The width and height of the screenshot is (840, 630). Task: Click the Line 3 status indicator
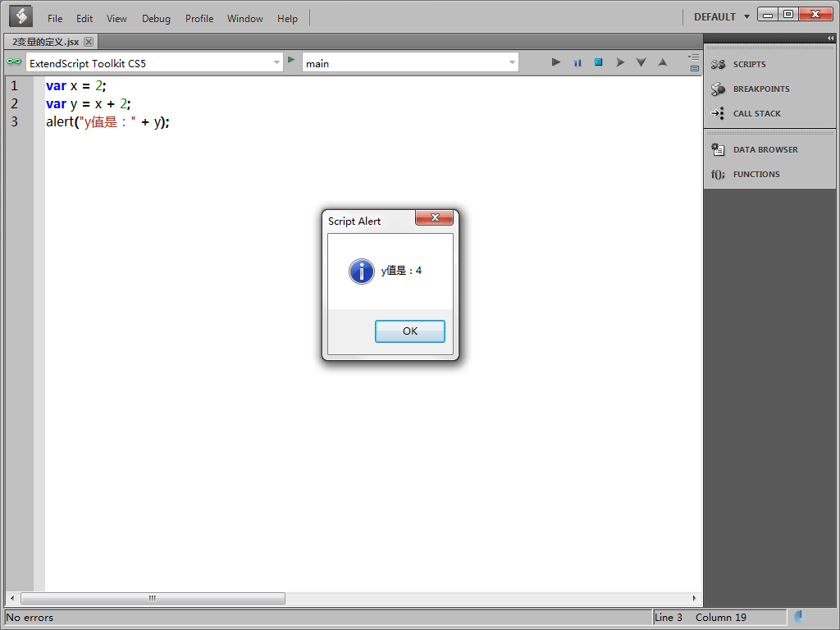[668, 617]
